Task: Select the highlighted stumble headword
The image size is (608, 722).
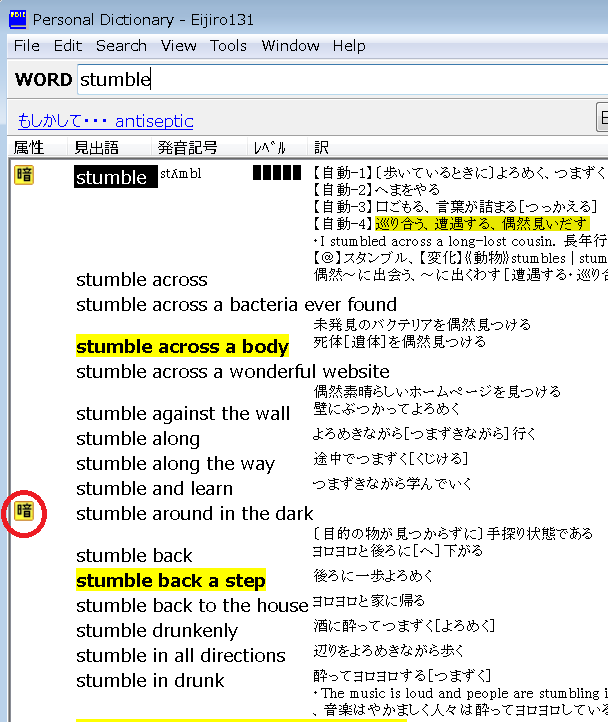Action: [x=116, y=177]
